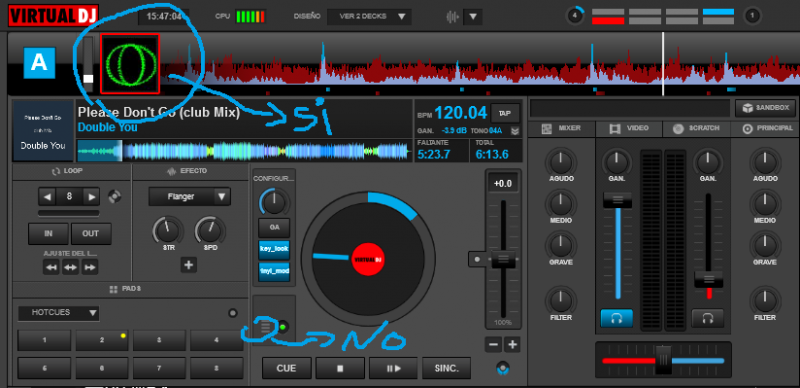Image resolution: width=800 pixels, height=388 pixels.
Task: Increase loop length with right arrow
Action: point(91,197)
